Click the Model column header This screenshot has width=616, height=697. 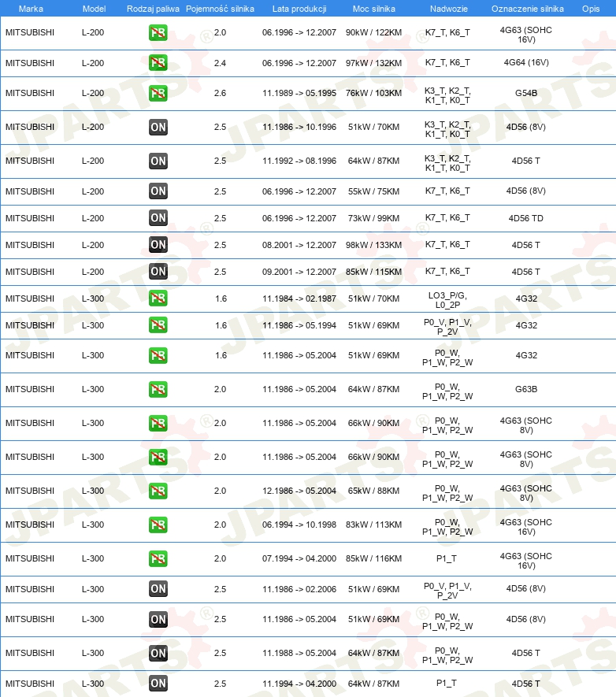pos(95,9)
